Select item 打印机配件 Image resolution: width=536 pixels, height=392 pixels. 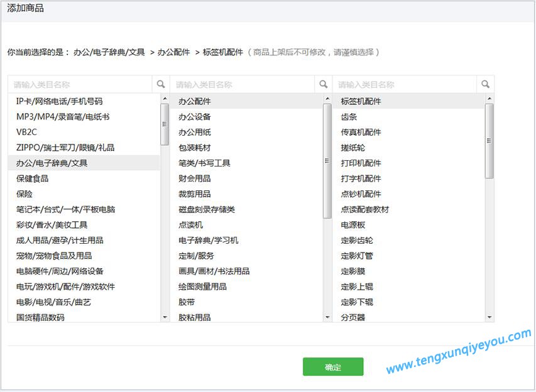pos(408,163)
